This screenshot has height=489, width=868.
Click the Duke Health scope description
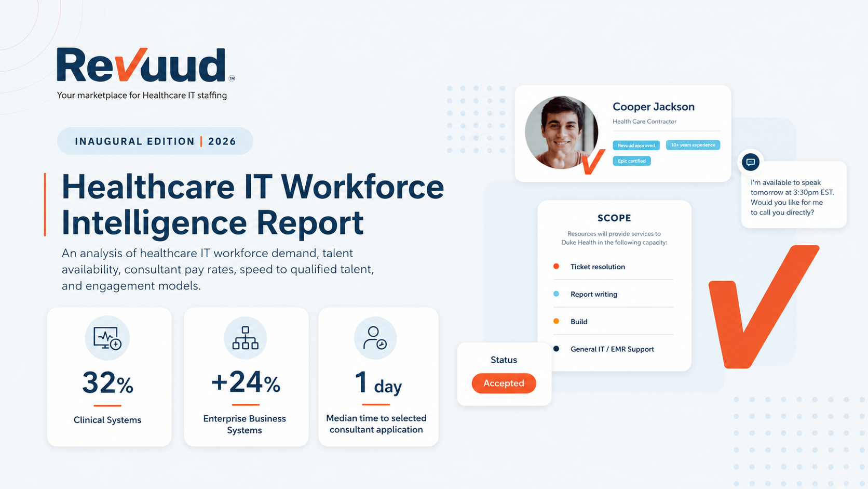coord(614,238)
